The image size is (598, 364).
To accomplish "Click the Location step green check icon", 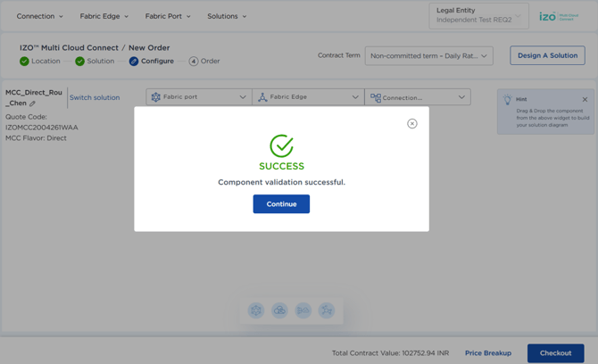I will (x=24, y=61).
